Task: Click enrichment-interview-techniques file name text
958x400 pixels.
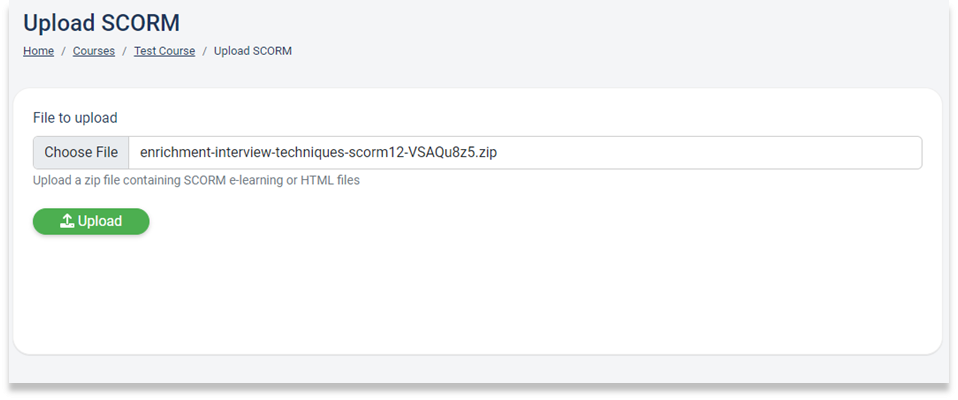Action: (318, 153)
